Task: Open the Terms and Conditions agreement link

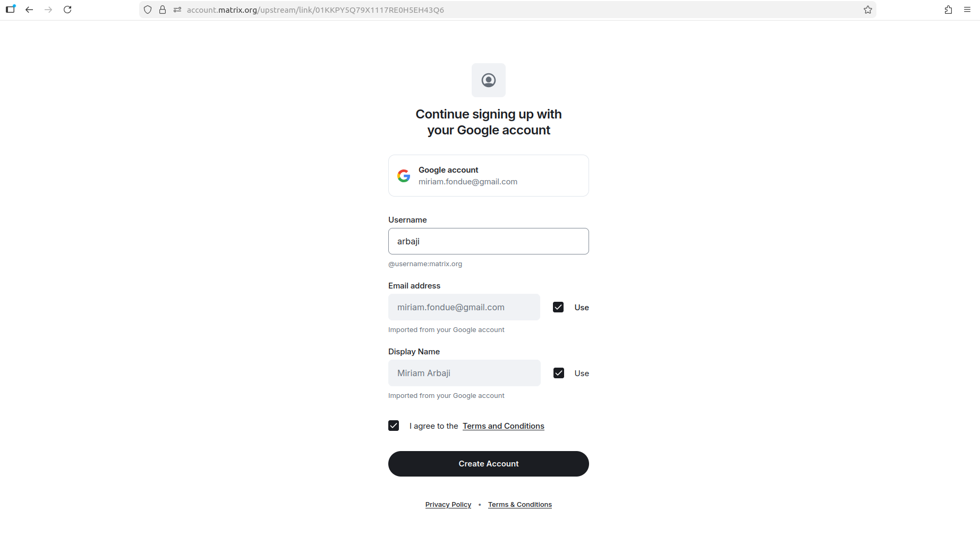Action: click(503, 426)
